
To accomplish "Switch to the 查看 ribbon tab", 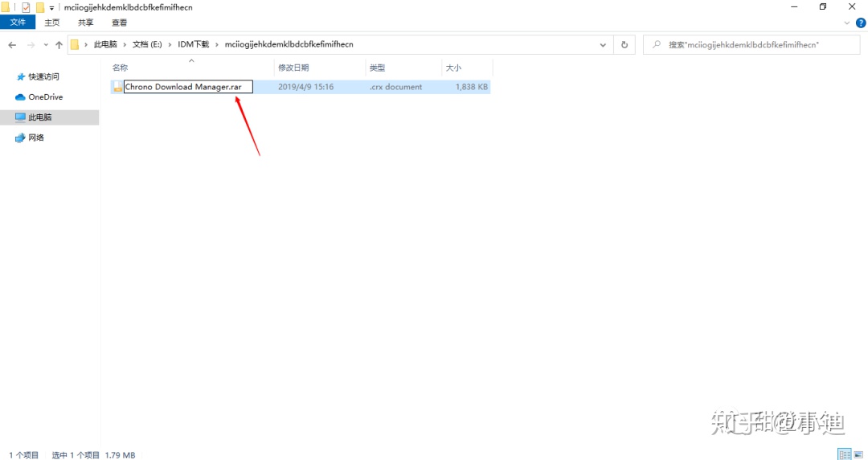I will (x=119, y=23).
